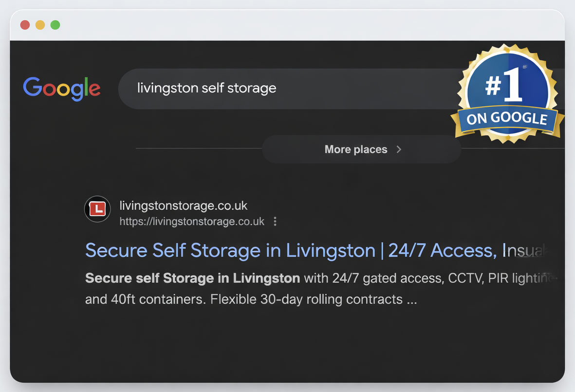Click the https://livingstonstorage.co.uk URL text

click(x=192, y=222)
